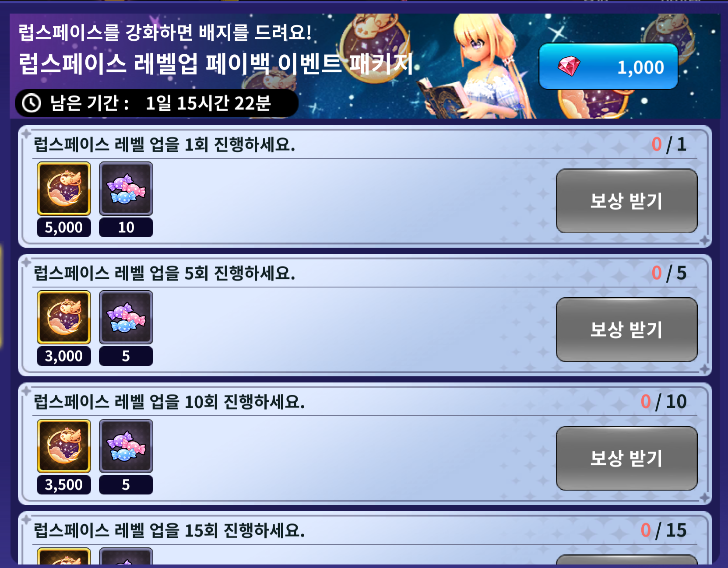Click the 0 / 10 progress counter
Screen dimensions: 728x568
664,402
